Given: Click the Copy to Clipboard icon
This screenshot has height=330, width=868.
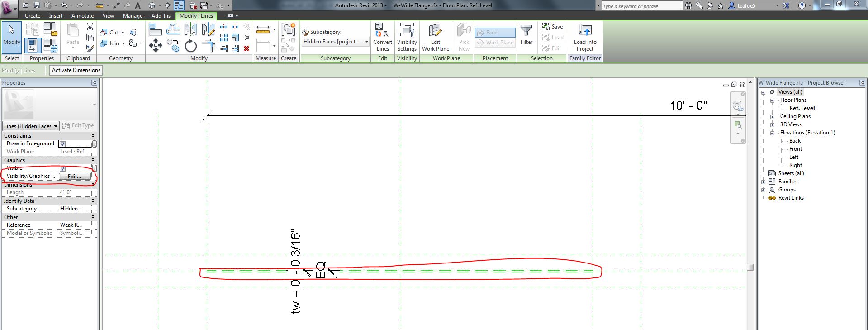Looking at the screenshot, I should pyautogui.click(x=90, y=38).
